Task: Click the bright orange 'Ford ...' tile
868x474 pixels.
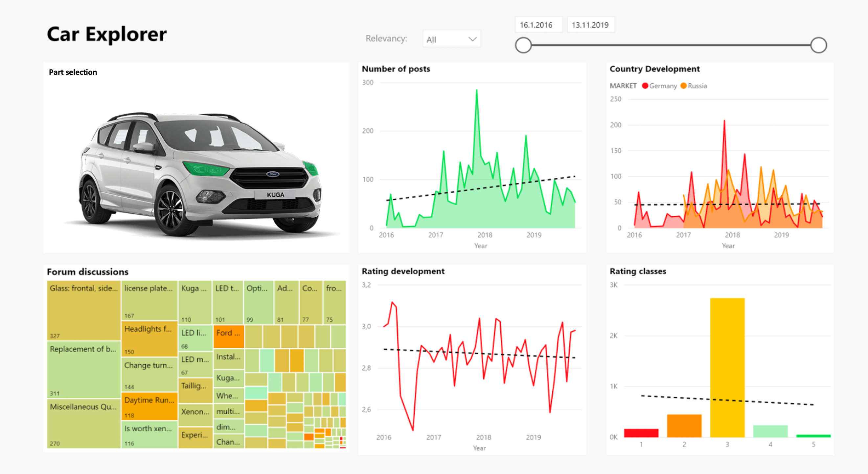Action: [228, 336]
